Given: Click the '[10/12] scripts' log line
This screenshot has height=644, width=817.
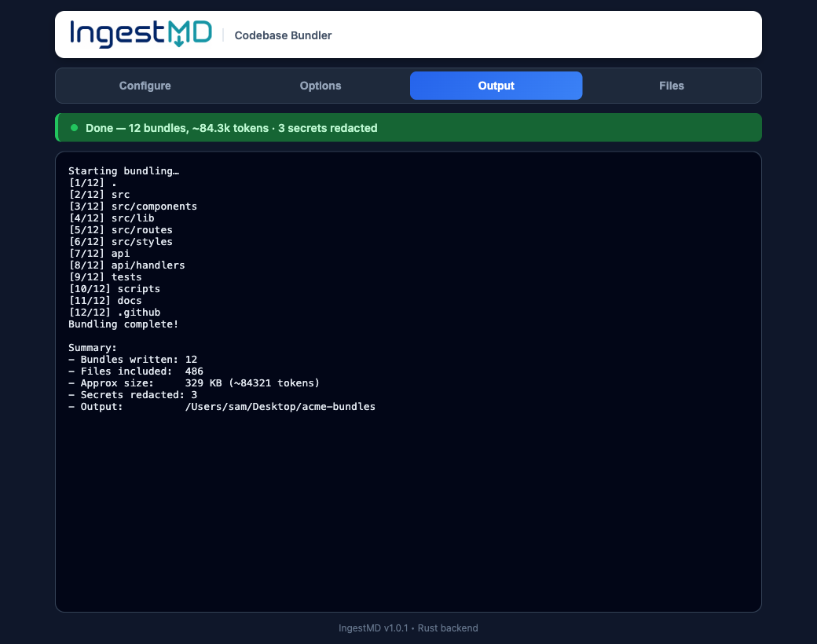Looking at the screenshot, I should coord(114,289).
